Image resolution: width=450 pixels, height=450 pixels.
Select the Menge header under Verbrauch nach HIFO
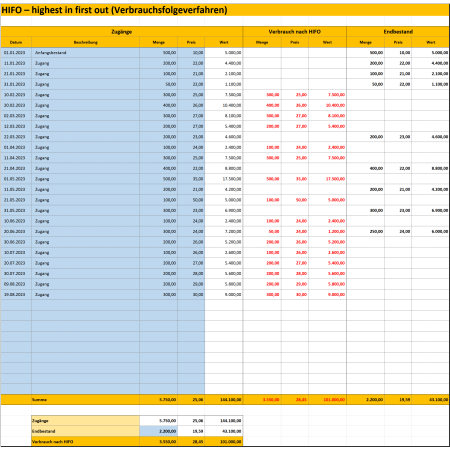[x=262, y=42]
